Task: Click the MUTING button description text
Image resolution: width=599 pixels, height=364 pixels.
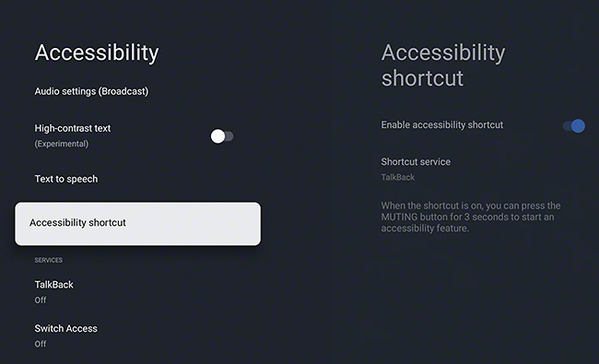Action: pos(471,217)
